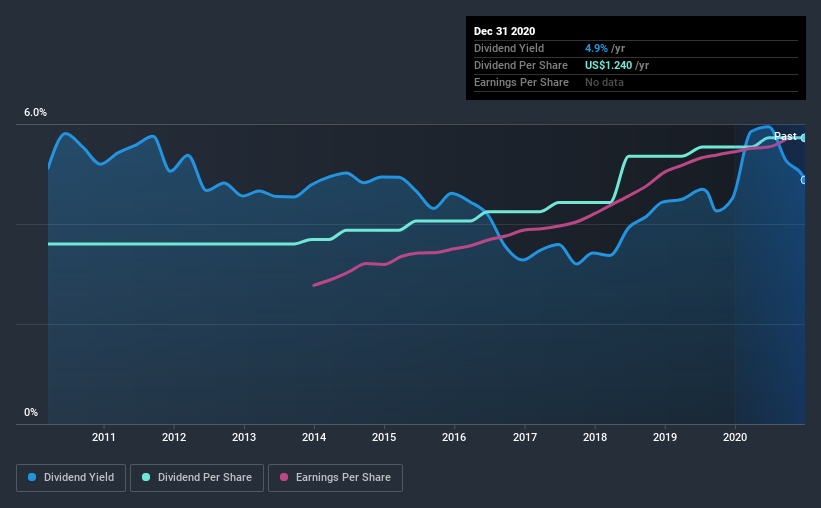The height and width of the screenshot is (508, 821).
Task: Click Dividend Per Share row label in tooltip
Action: tap(520, 65)
